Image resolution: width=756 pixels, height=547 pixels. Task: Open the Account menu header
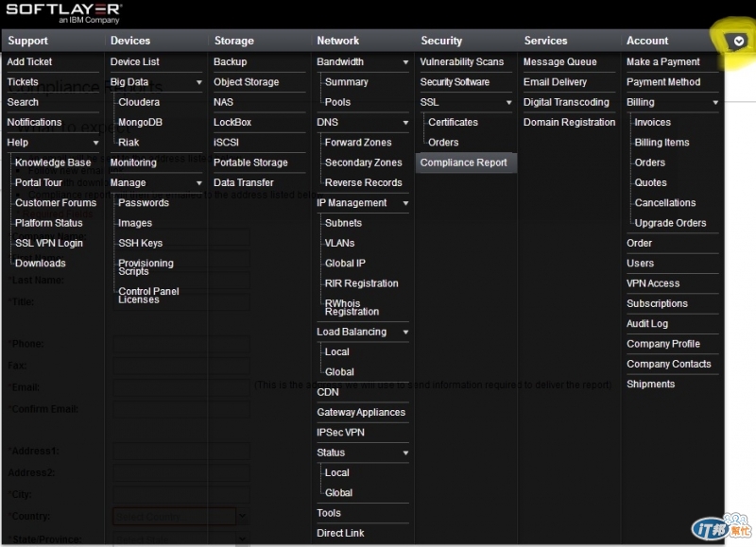click(x=647, y=41)
